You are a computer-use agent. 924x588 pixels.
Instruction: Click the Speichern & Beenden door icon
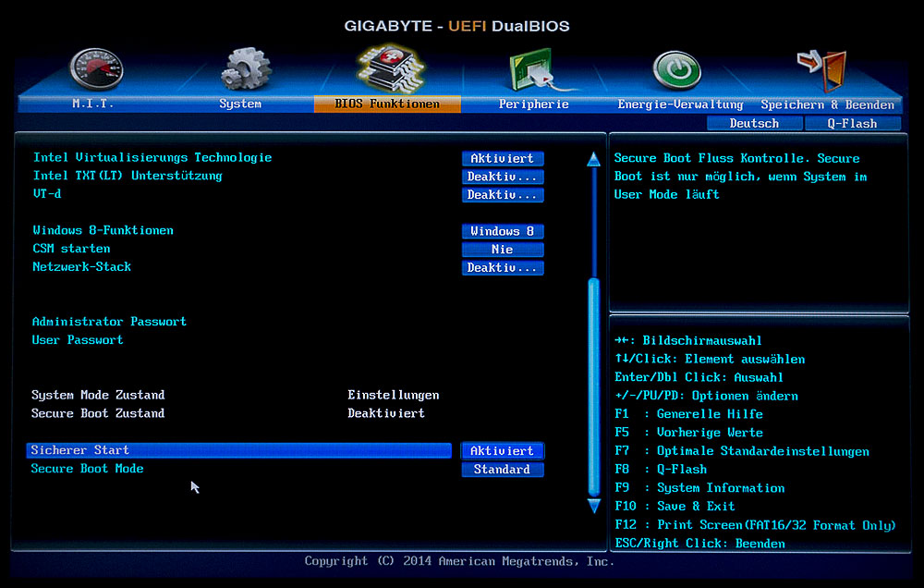(x=821, y=71)
